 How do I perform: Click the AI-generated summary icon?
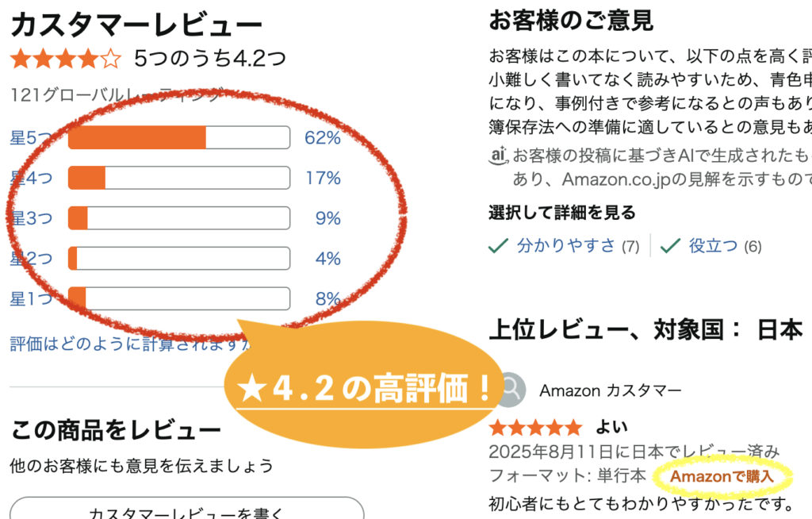coord(498,155)
